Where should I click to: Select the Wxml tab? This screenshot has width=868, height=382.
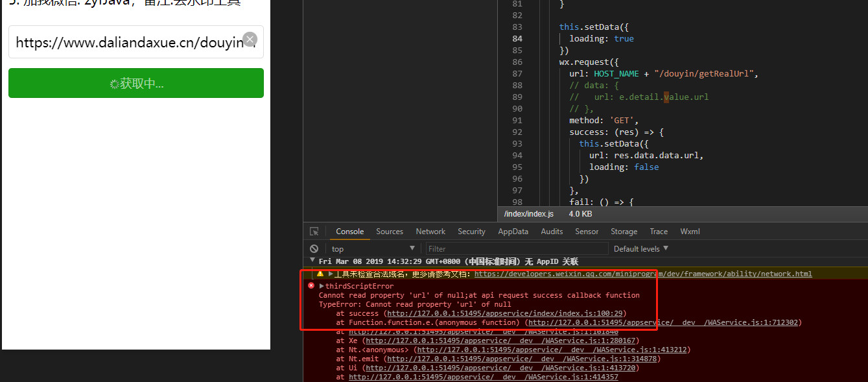click(690, 232)
